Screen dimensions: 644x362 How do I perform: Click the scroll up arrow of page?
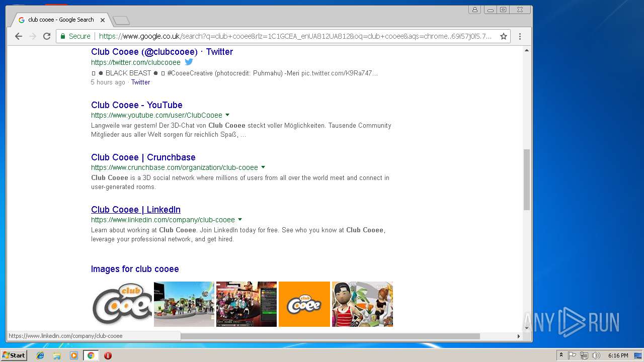527,50
